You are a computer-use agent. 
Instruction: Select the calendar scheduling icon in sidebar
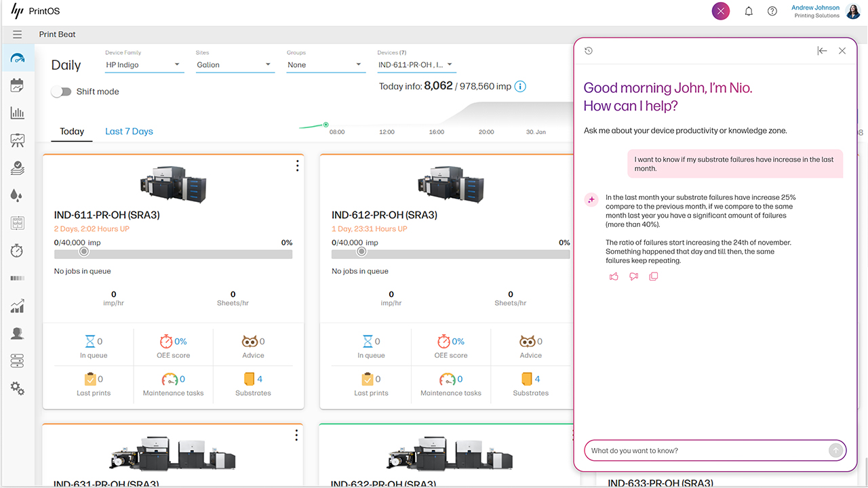(x=17, y=85)
